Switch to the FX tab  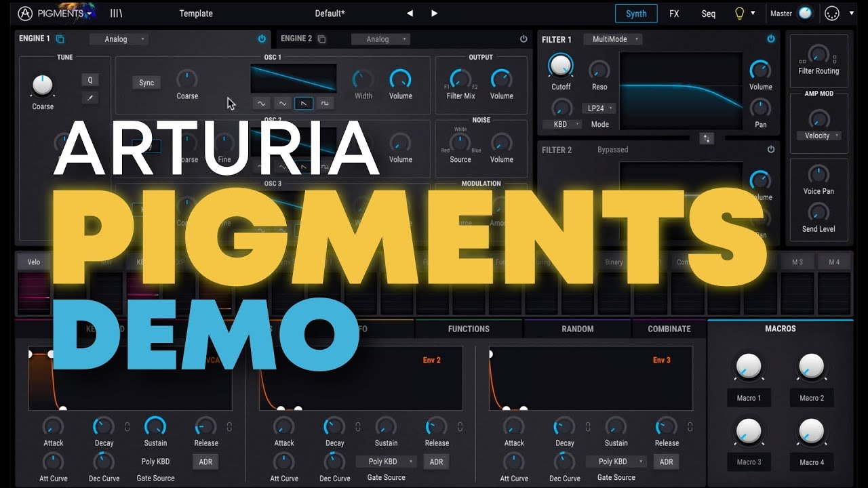click(674, 14)
